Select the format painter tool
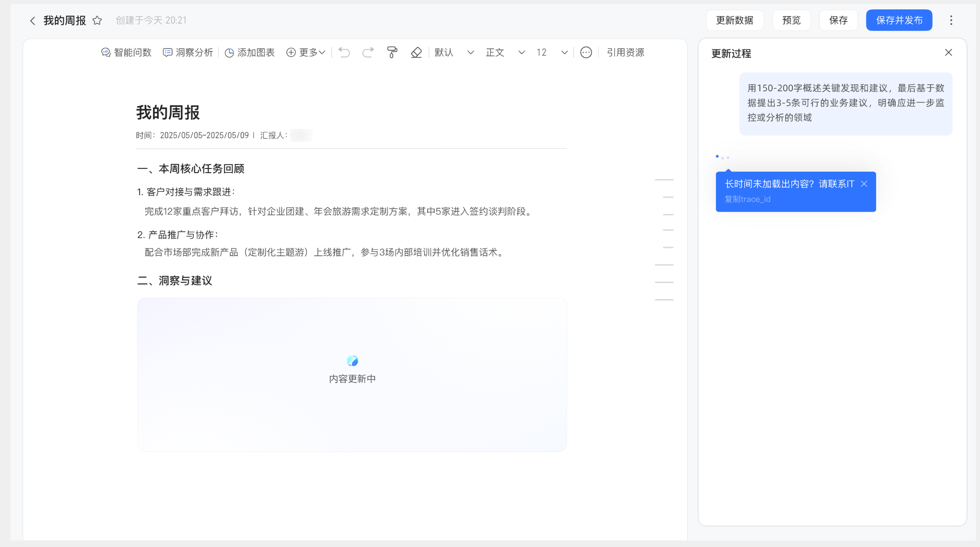The image size is (980, 547). tap(392, 53)
